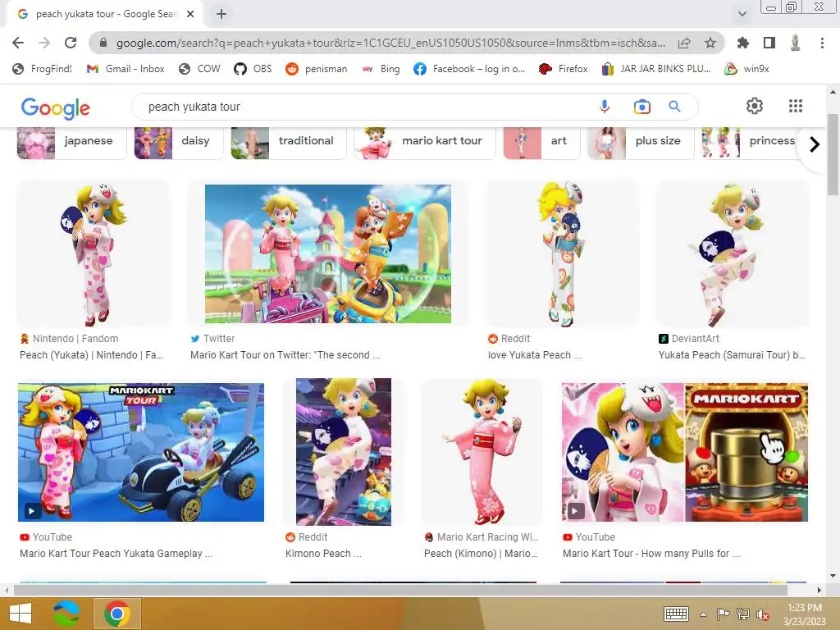Open YouTube Peach Yukata Gameplay thumbnail
The height and width of the screenshot is (630, 840).
[x=141, y=452]
